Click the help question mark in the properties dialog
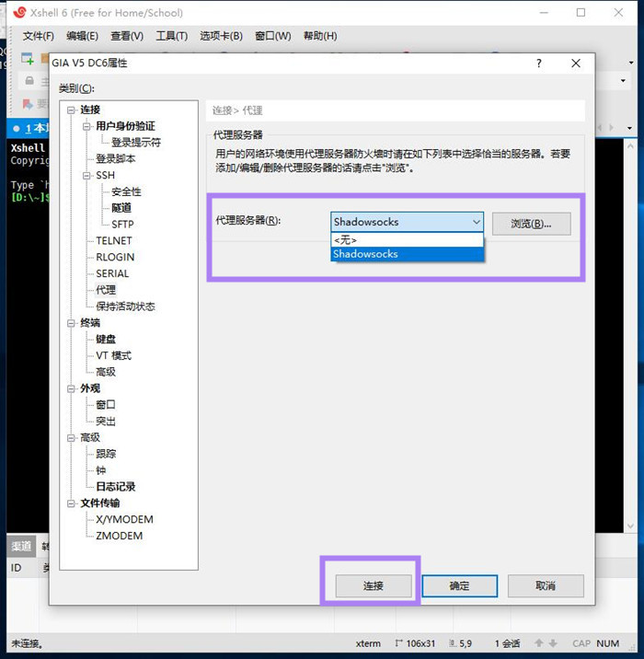Viewport: 644px width, 659px height. pyautogui.click(x=539, y=64)
